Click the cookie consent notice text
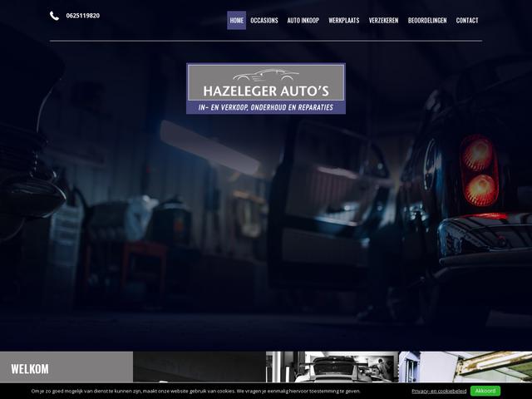 click(x=196, y=391)
